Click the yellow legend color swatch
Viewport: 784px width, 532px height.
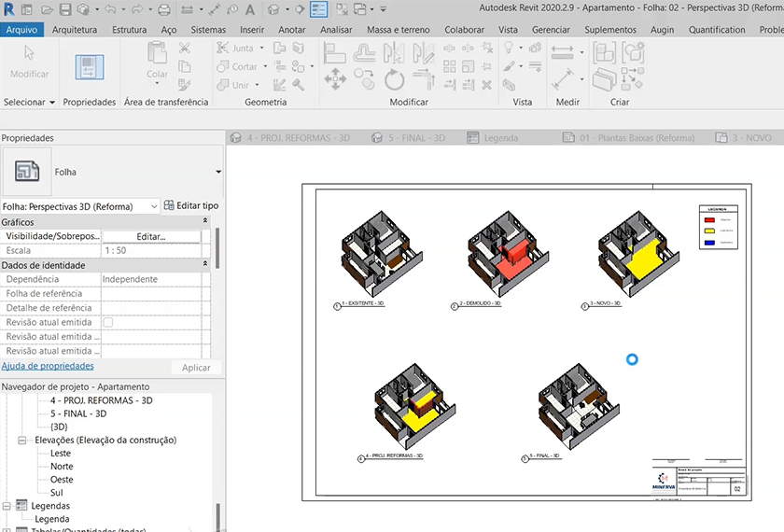pyautogui.click(x=710, y=229)
